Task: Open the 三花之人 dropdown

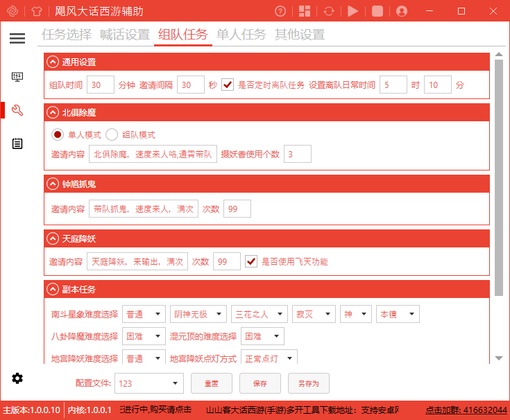Action: [x=260, y=314]
